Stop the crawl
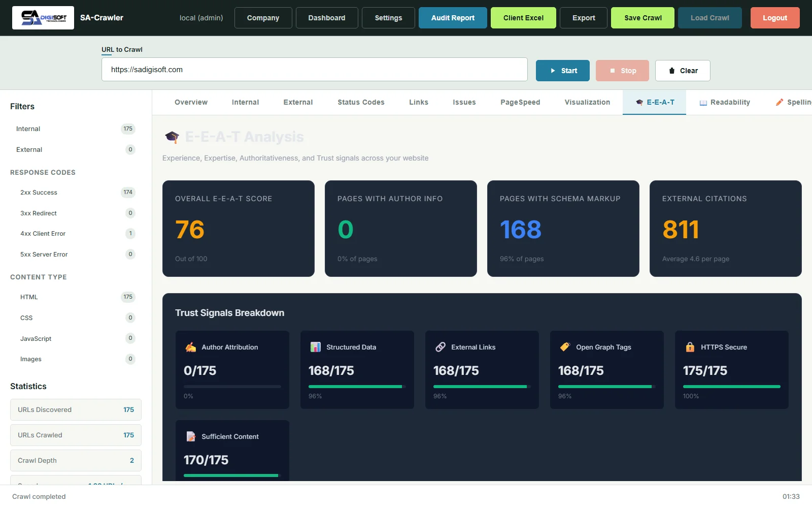The image size is (812, 508). (622, 71)
